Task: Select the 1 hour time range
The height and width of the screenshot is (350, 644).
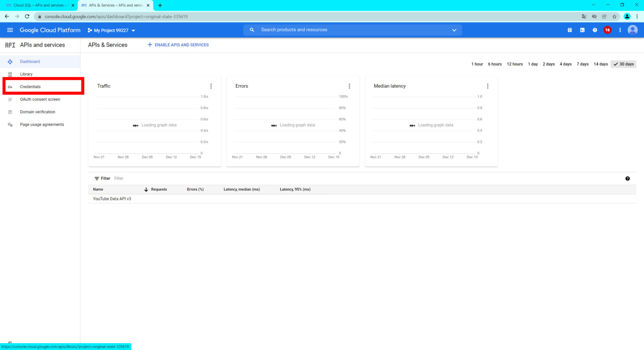Action: tap(477, 64)
